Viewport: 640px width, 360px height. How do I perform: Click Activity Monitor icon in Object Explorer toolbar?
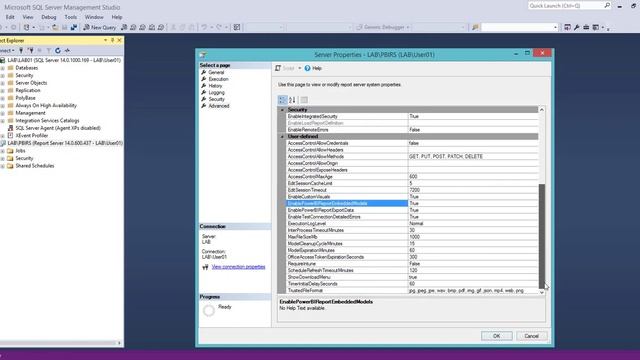point(67,51)
